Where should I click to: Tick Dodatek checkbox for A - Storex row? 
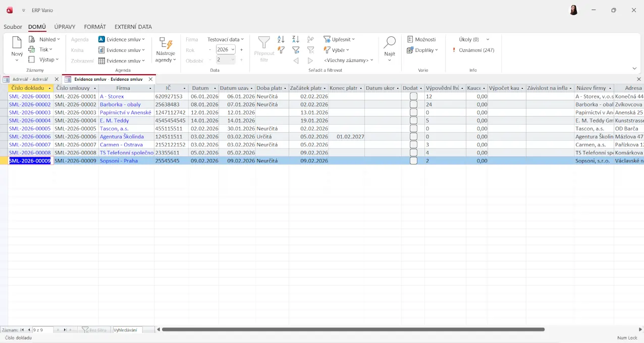pos(413,96)
